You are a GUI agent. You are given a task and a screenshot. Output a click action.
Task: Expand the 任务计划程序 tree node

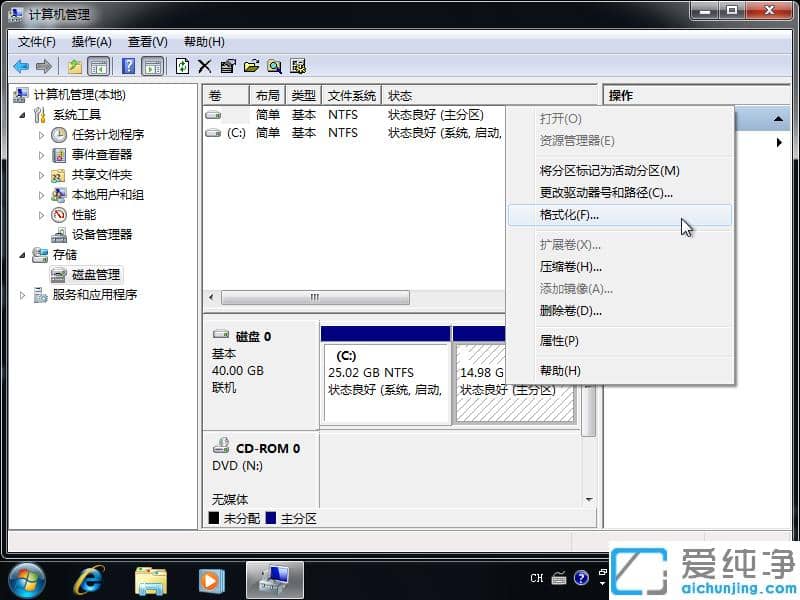click(x=42, y=134)
